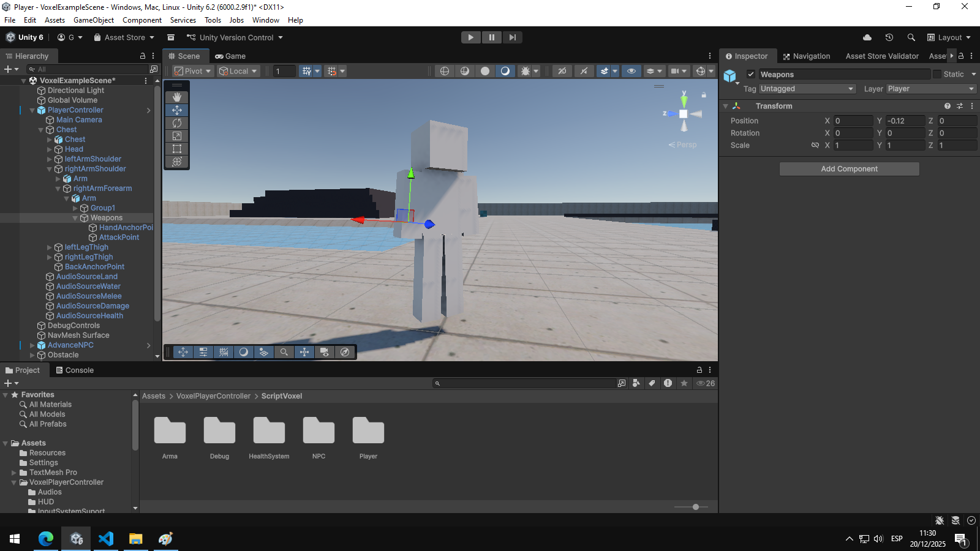Open the Layer dropdown showing Player
Viewport: 980px width, 551px height.
click(930, 89)
